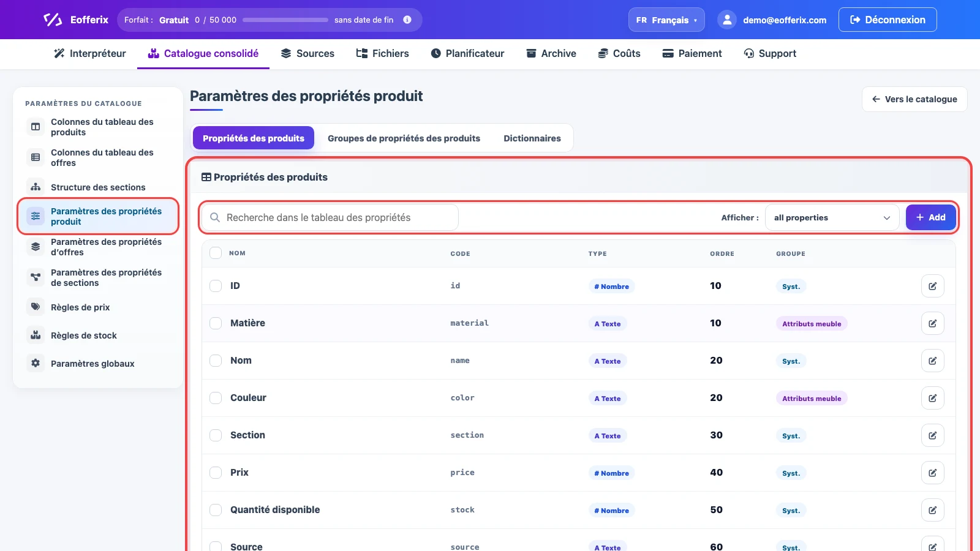This screenshot has width=980, height=551.
Task: Click the Paramètres des propriétés de sections icon
Action: tap(36, 277)
